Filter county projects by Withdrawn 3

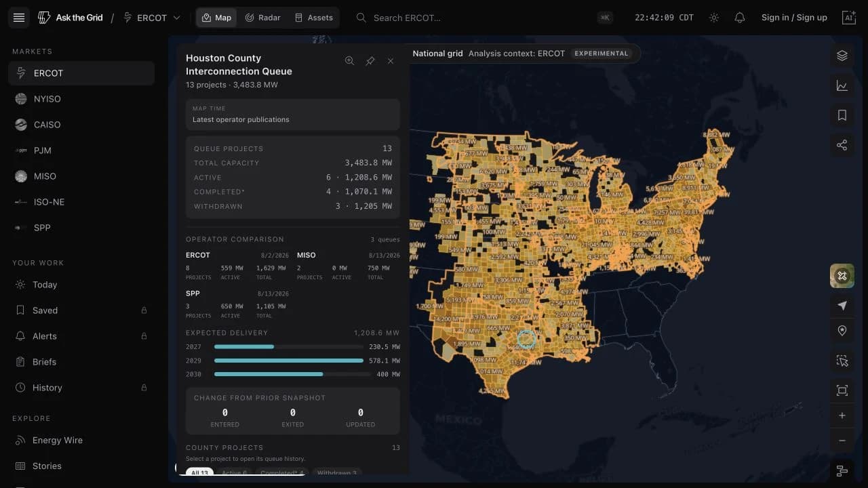(337, 472)
